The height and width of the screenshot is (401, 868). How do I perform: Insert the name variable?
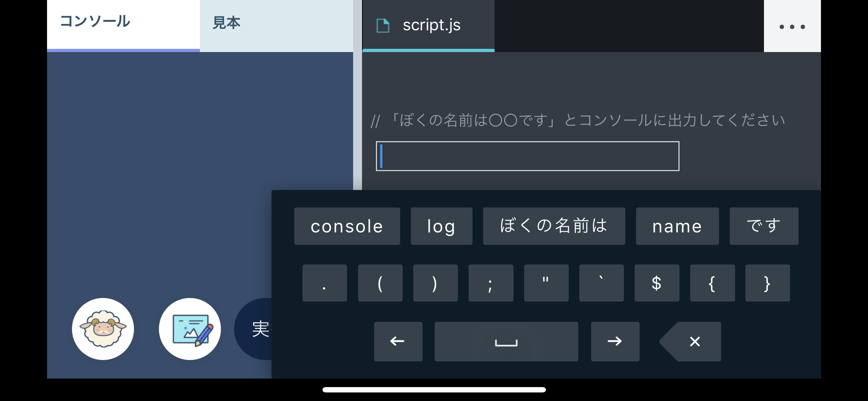coord(677,226)
